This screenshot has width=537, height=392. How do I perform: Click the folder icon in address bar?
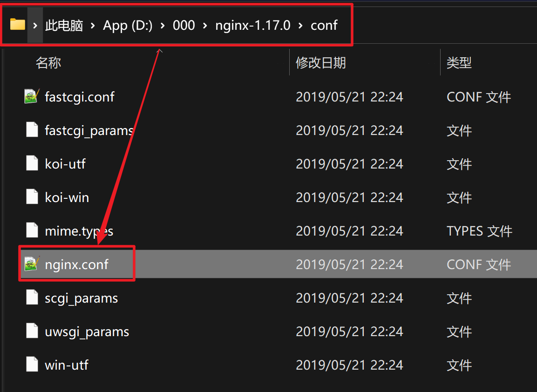(18, 25)
